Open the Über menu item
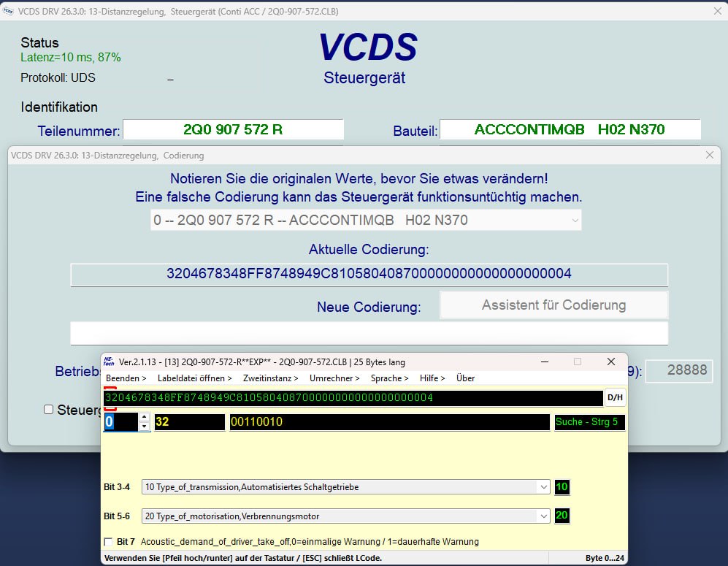Viewport: 728px width, 566px height. click(x=465, y=378)
